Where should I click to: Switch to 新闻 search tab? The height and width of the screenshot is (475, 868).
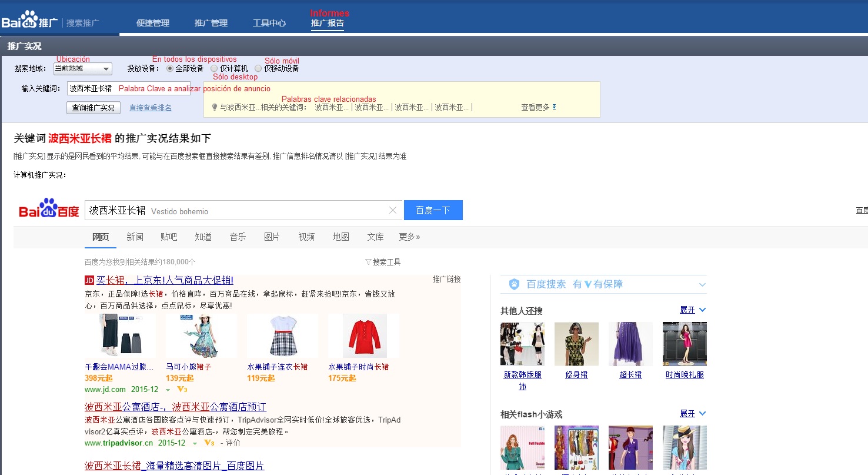pos(135,237)
